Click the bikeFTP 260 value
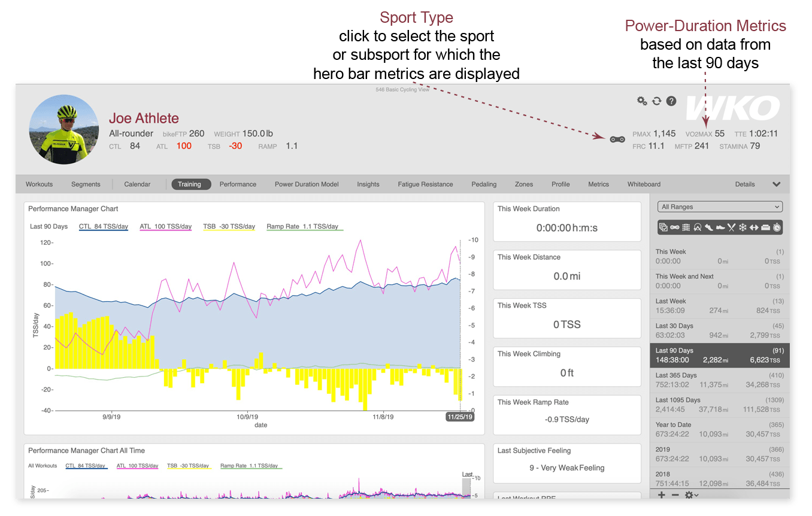The width and height of the screenshot is (812, 516). 183,133
